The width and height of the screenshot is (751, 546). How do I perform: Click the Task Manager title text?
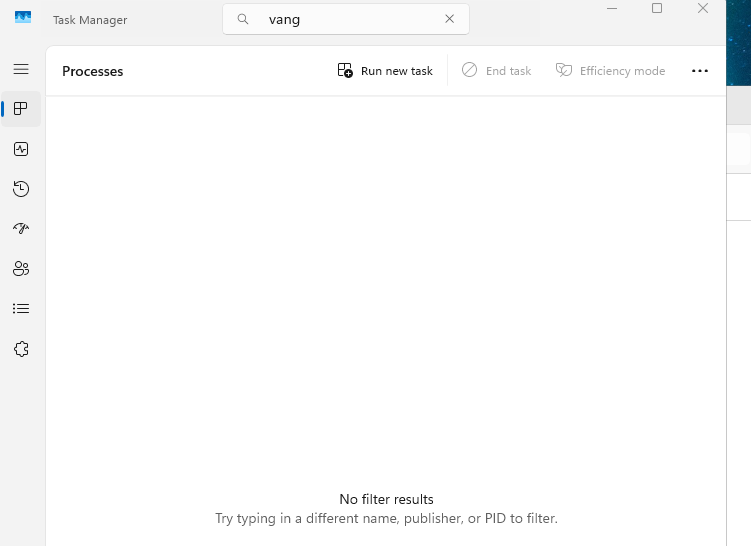coord(90,20)
